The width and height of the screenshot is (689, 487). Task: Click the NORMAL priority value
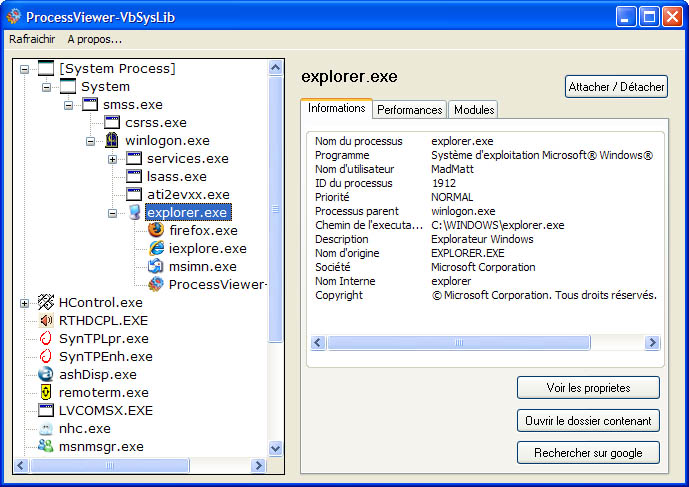click(452, 197)
